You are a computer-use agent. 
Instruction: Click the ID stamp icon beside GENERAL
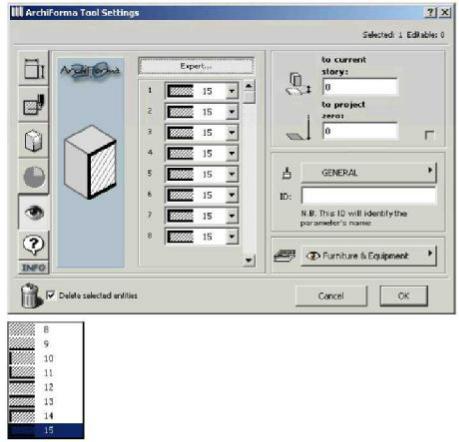pos(287,173)
